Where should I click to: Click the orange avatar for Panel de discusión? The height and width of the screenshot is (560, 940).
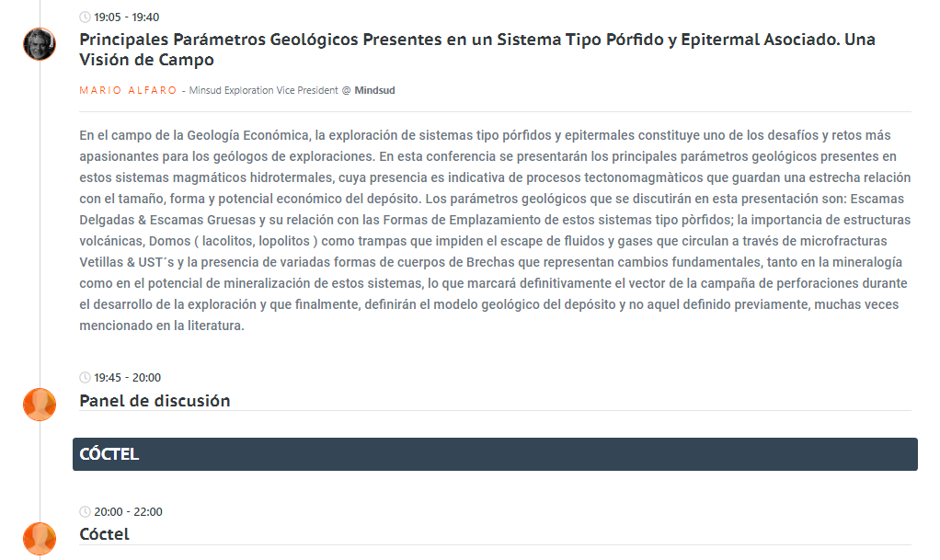pos(40,404)
